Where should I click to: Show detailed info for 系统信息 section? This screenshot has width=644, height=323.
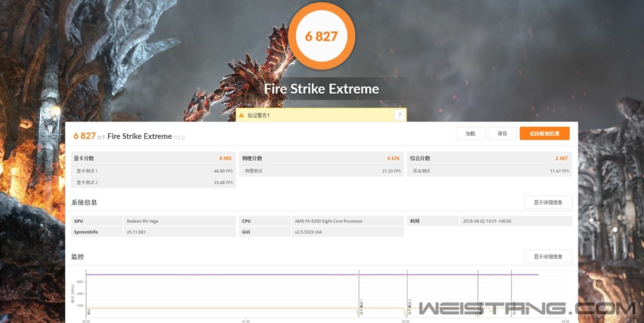click(548, 202)
